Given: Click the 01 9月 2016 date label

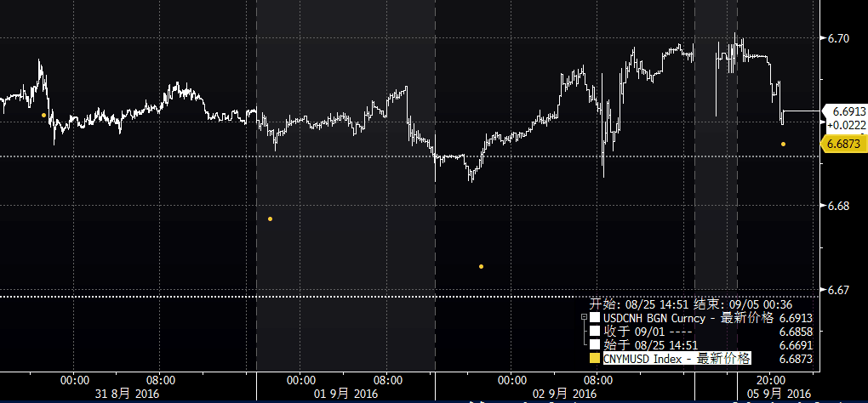Looking at the screenshot, I should pos(345,394).
